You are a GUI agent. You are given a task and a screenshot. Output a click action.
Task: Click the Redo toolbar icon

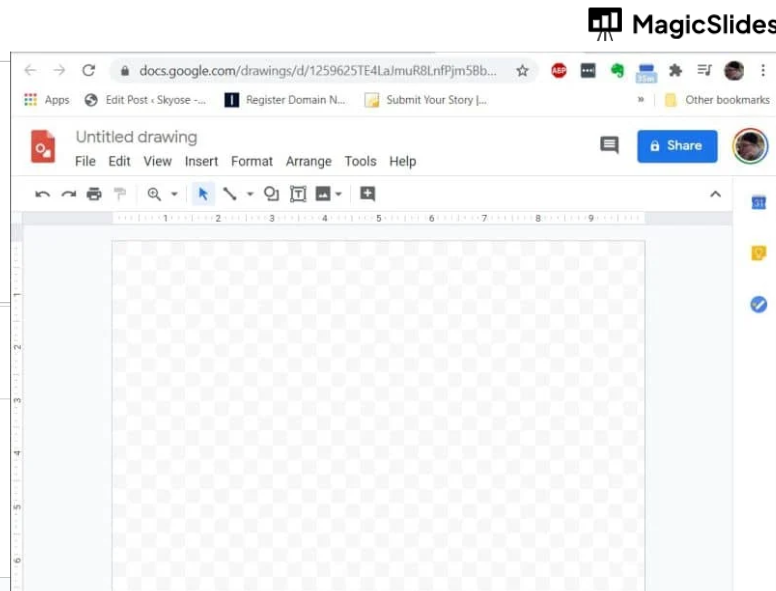click(68, 194)
